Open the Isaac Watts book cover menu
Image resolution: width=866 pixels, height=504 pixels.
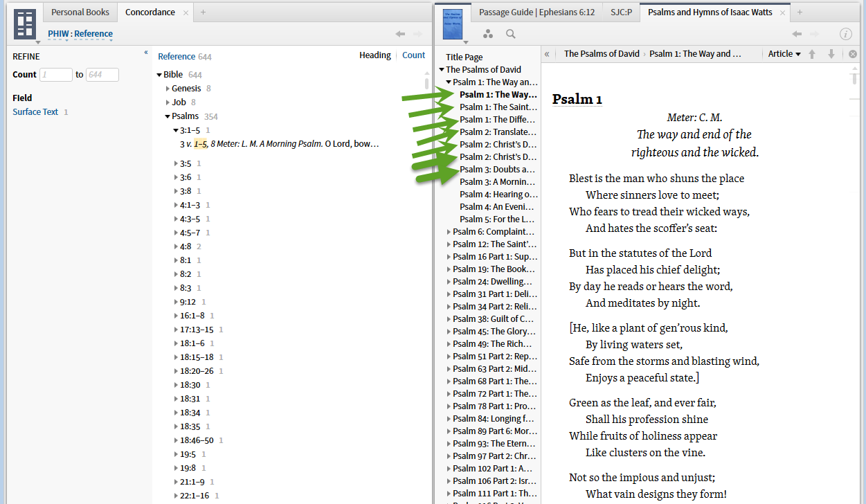(453, 25)
